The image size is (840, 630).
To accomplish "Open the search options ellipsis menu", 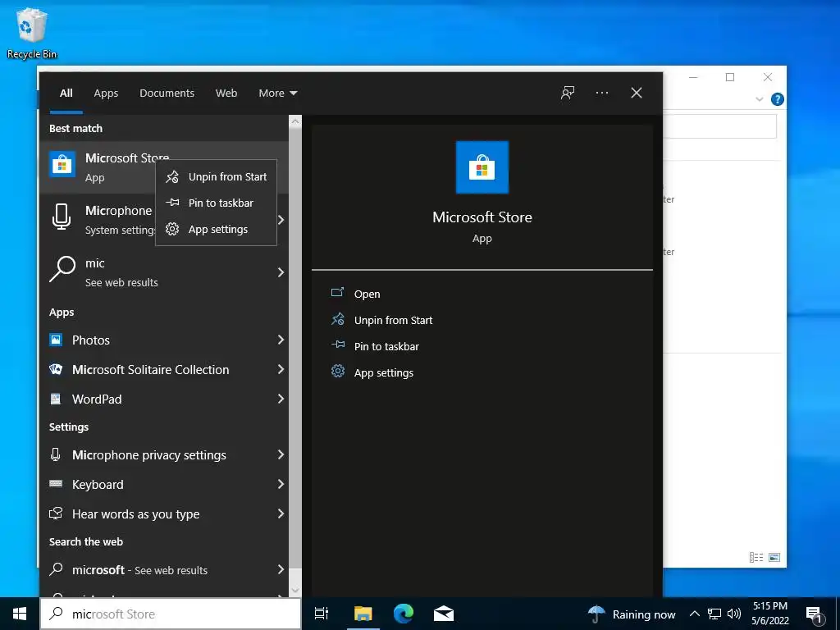I will coord(601,94).
